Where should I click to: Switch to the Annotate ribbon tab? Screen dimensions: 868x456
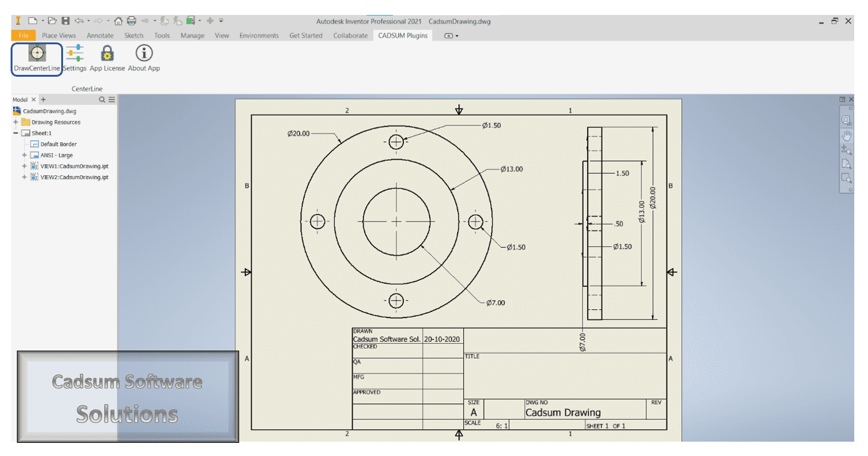[100, 36]
